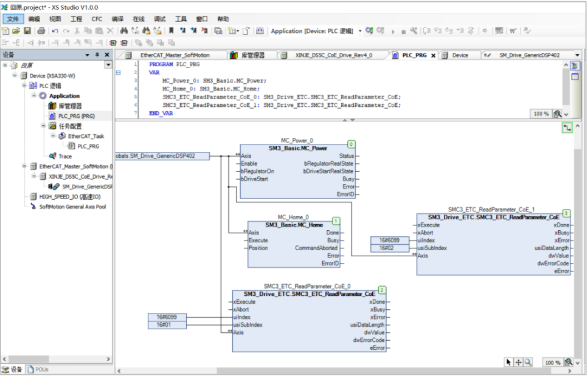588x376 pixels.
Task: Select HIGH_SPEED_IO (高速IO) tree item
Action: (x=70, y=197)
